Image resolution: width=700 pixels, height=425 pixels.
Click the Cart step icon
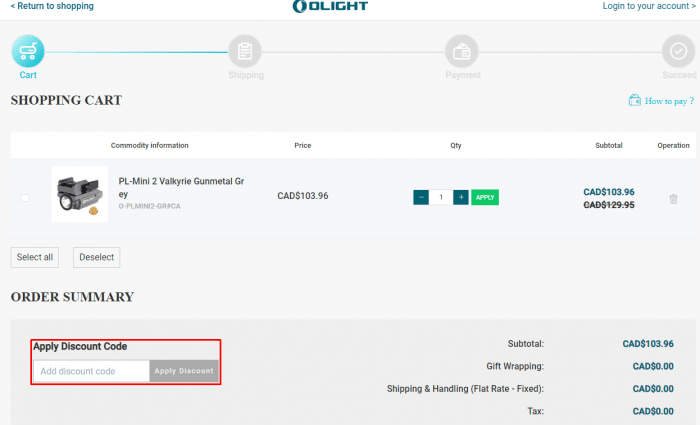tap(28, 51)
